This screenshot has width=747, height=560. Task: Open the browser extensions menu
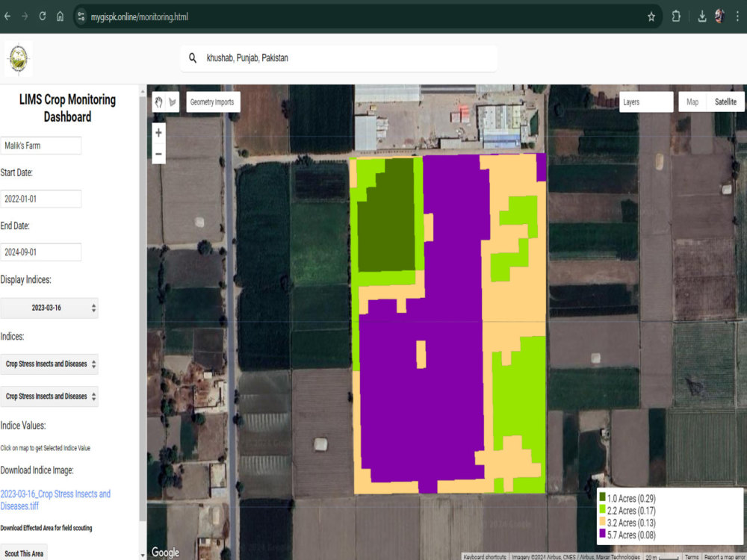point(675,16)
